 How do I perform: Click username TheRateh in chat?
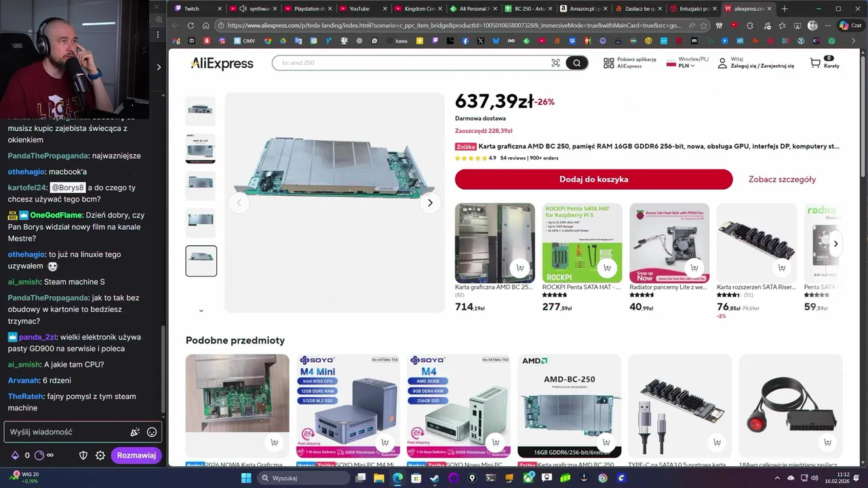pyautogui.click(x=24, y=396)
